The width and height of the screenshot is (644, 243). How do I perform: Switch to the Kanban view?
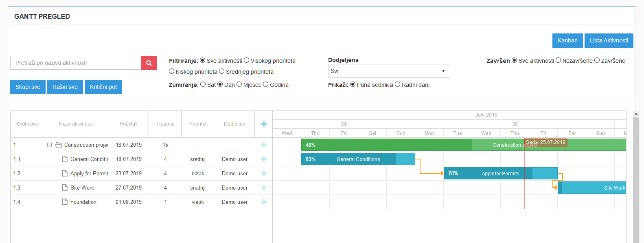pos(567,40)
